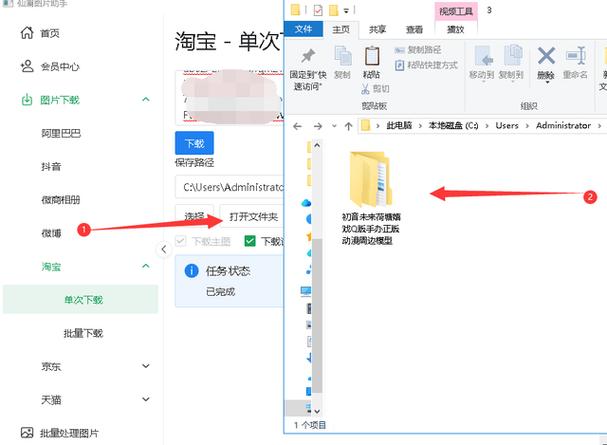Screen dimensions: 607x445
Task: Click the 重命名 rename icon
Action: [575, 56]
